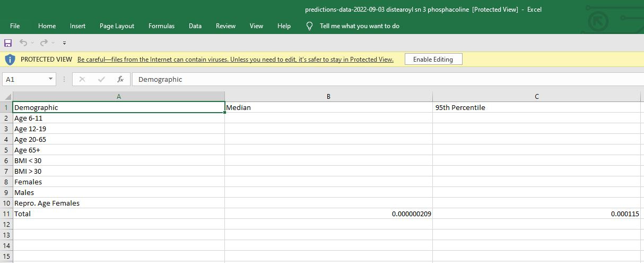
Task: Open the Formulas ribbon tab
Action: pos(161,26)
